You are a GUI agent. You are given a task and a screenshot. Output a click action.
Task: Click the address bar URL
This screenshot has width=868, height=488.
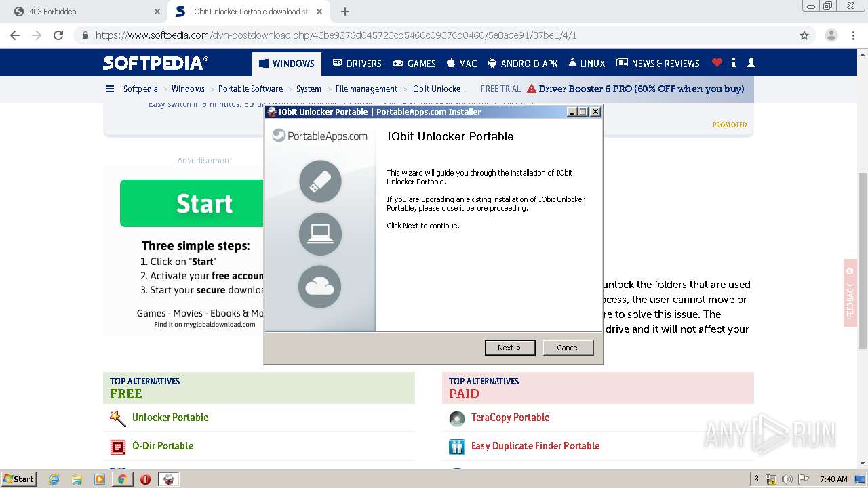pyautogui.click(x=336, y=35)
